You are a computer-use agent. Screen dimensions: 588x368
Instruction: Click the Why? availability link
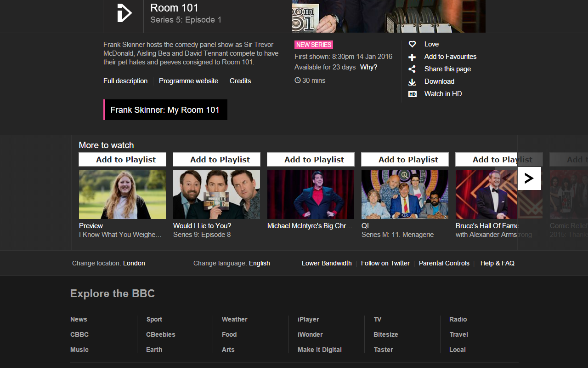click(368, 67)
